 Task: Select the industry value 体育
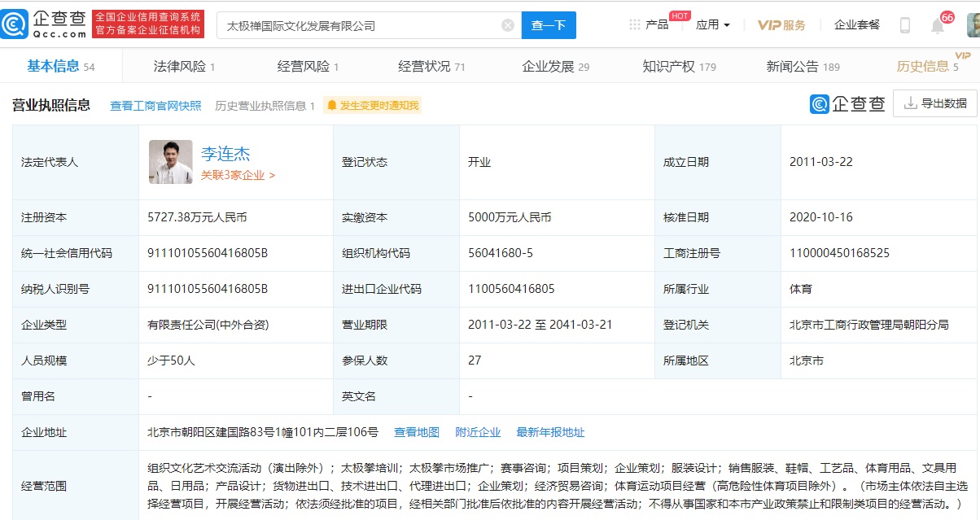801,289
